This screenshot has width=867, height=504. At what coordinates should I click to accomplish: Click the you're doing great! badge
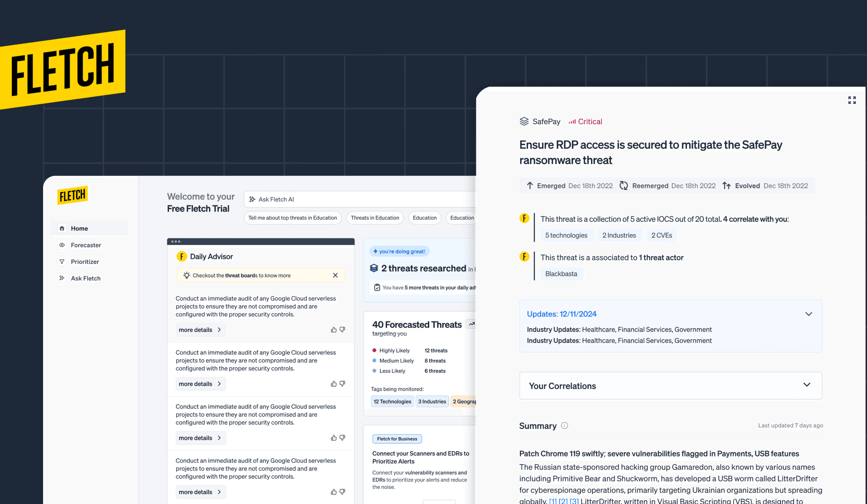click(400, 251)
